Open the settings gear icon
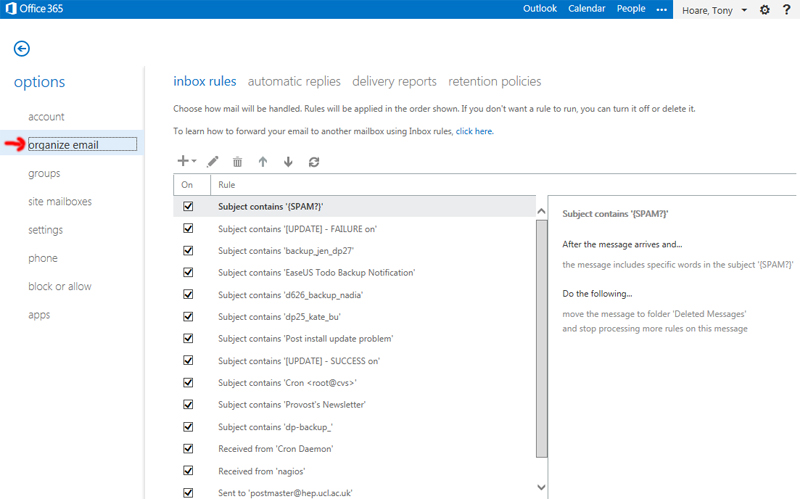Screen dimensions: 800x499 click(764, 10)
